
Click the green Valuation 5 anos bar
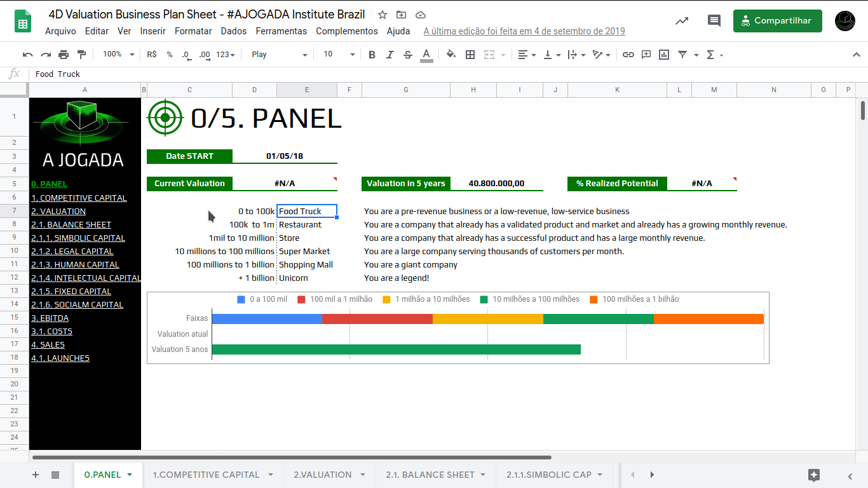pyautogui.click(x=396, y=349)
